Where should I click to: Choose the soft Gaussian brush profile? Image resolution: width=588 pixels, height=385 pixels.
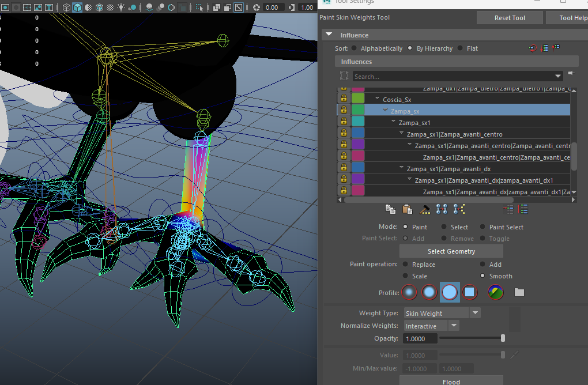coord(409,292)
